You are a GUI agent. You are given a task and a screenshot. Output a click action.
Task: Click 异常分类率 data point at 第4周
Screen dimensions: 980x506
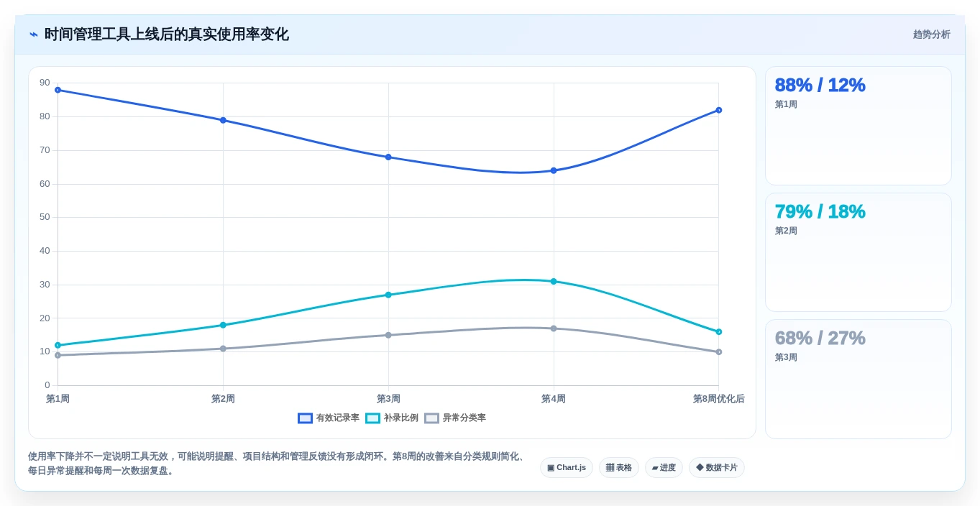coord(554,328)
